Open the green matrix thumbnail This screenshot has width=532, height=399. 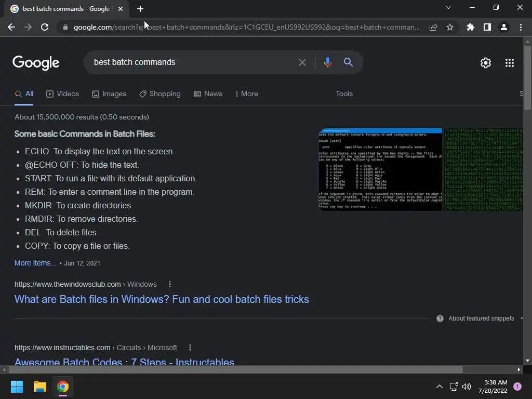coord(483,170)
